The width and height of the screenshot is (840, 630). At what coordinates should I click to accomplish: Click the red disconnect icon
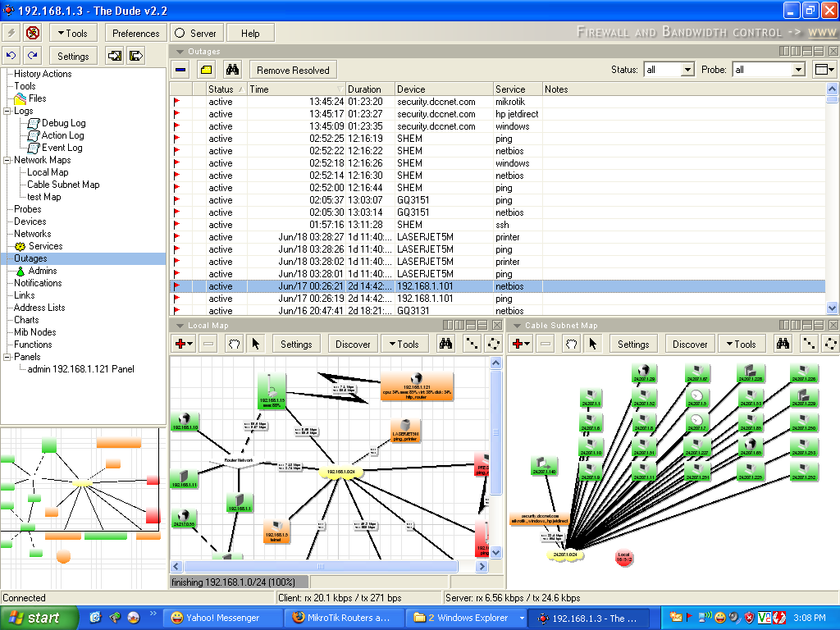click(x=33, y=33)
